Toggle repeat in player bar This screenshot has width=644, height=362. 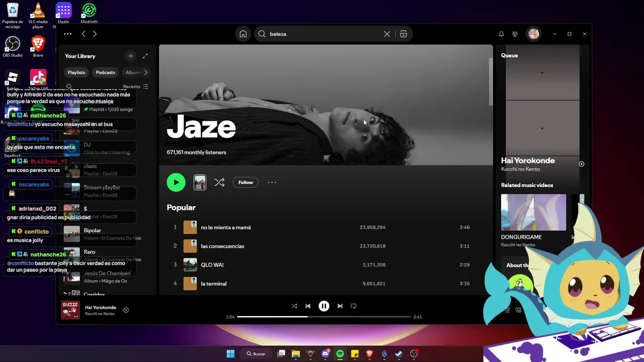(x=354, y=306)
